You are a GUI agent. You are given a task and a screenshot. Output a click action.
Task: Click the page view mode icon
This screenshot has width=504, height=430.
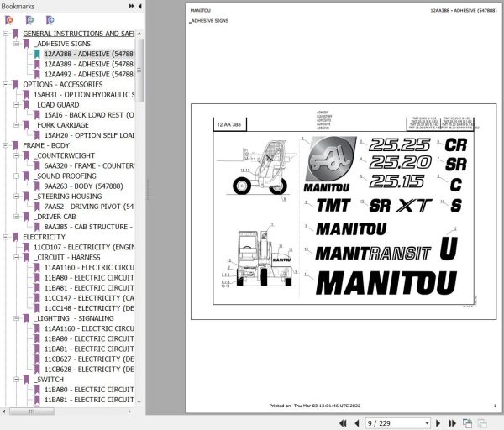click(x=467, y=423)
